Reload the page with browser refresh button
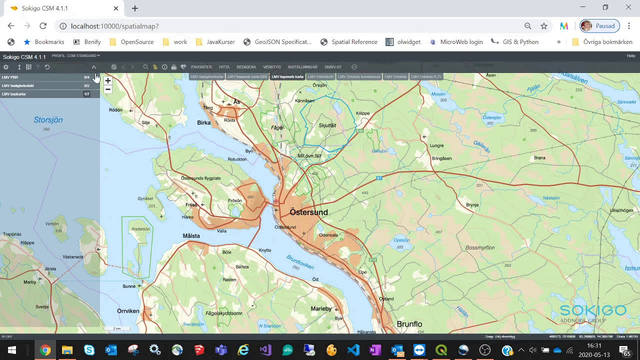This screenshot has width=640, height=360. 43,26
